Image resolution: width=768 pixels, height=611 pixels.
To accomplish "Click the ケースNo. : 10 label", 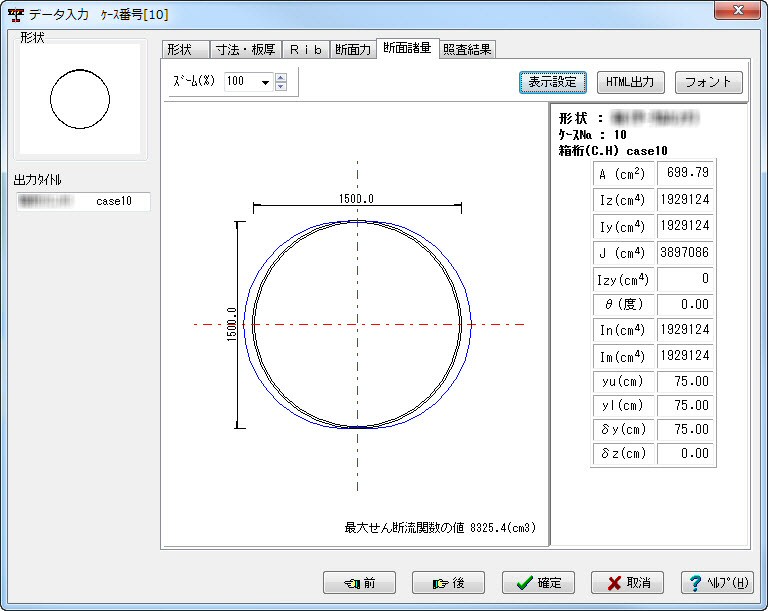I will pyautogui.click(x=593, y=135).
